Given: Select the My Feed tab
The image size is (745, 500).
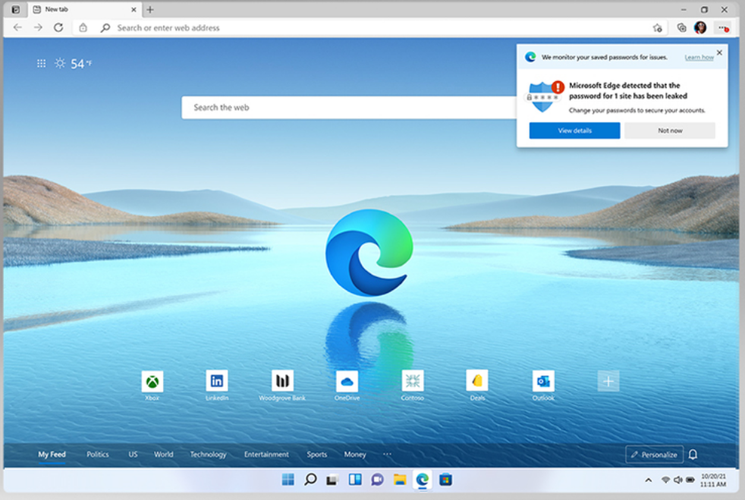Looking at the screenshot, I should pos(52,454).
